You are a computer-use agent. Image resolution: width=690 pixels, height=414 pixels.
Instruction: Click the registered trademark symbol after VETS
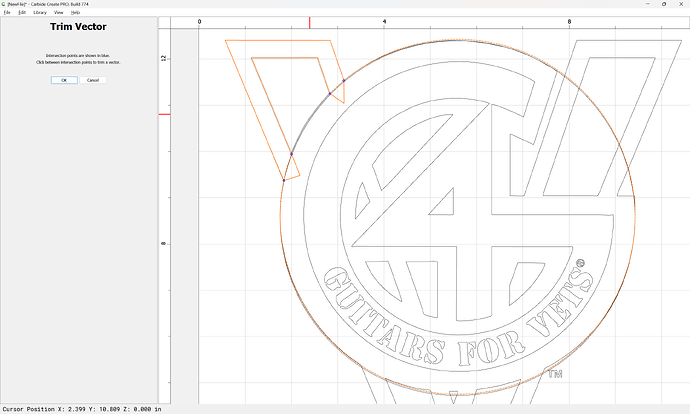click(x=580, y=263)
